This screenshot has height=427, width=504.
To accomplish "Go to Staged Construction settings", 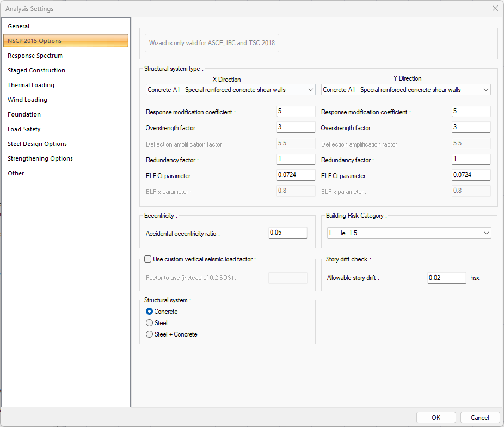I will [x=36, y=70].
